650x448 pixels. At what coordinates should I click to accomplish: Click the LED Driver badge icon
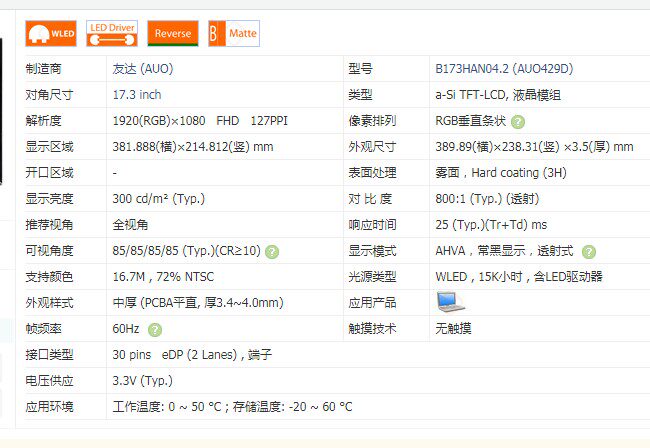(x=112, y=34)
